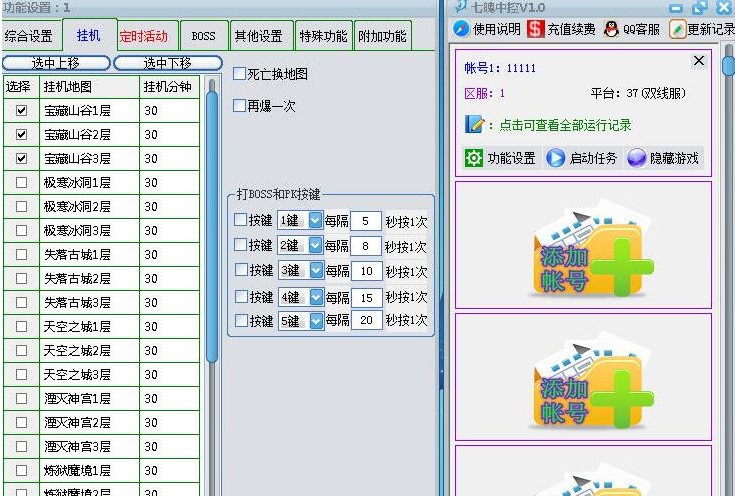The height and width of the screenshot is (496, 735).
Task: Check 天空之城2层 map checkbox
Action: pos(21,351)
